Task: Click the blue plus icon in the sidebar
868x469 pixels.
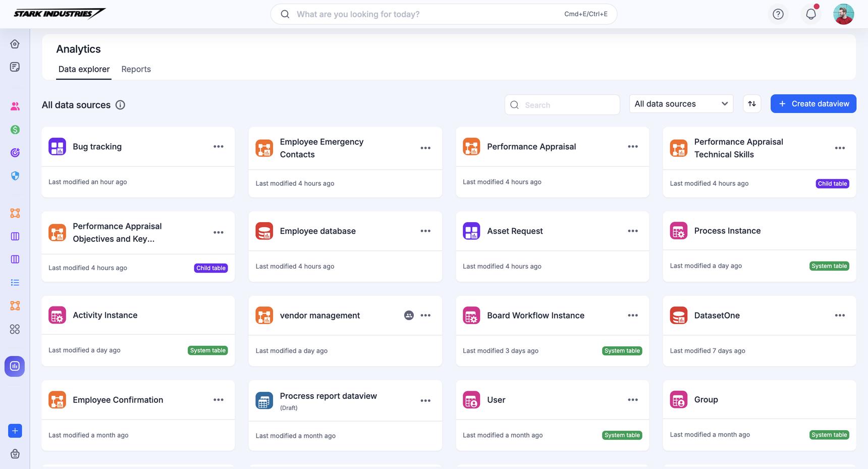Action: click(15, 431)
